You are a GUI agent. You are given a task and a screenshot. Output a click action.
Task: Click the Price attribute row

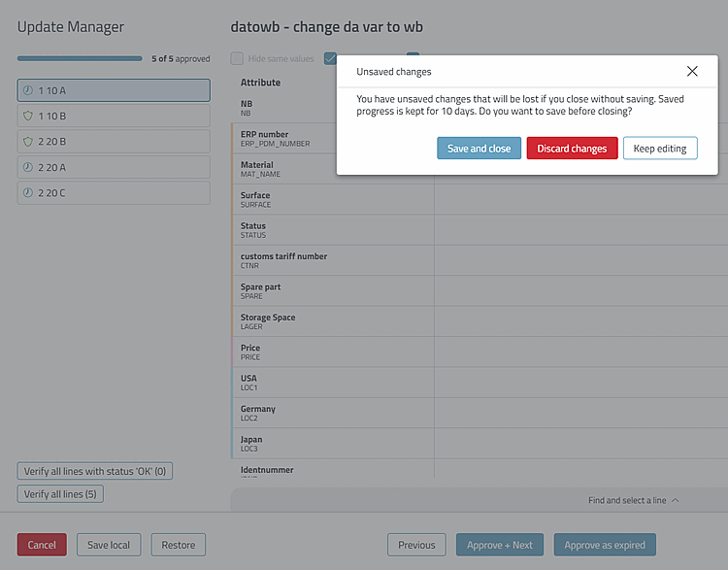(x=480, y=352)
